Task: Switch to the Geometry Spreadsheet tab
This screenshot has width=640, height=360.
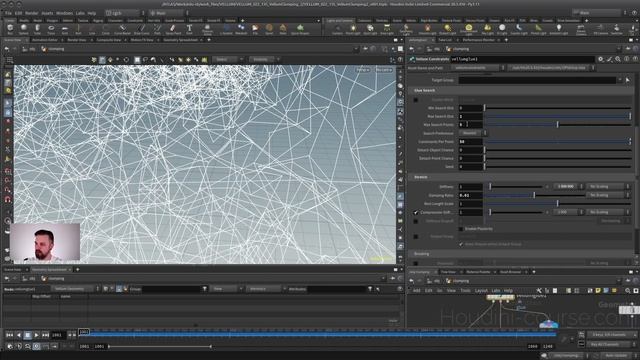Action: 180,40
